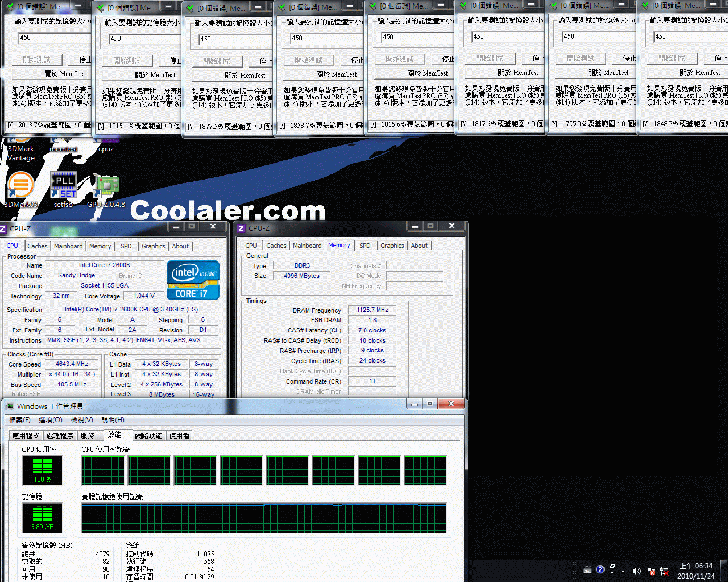Image resolution: width=728 pixels, height=582 pixels.
Task: Select SPD tab in right CPU-Z window
Action: coord(365,246)
